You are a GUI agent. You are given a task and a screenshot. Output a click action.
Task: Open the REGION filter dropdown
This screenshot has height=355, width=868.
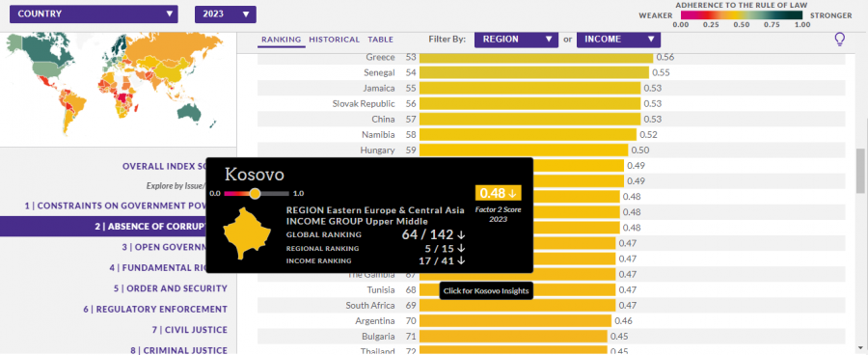coord(517,40)
